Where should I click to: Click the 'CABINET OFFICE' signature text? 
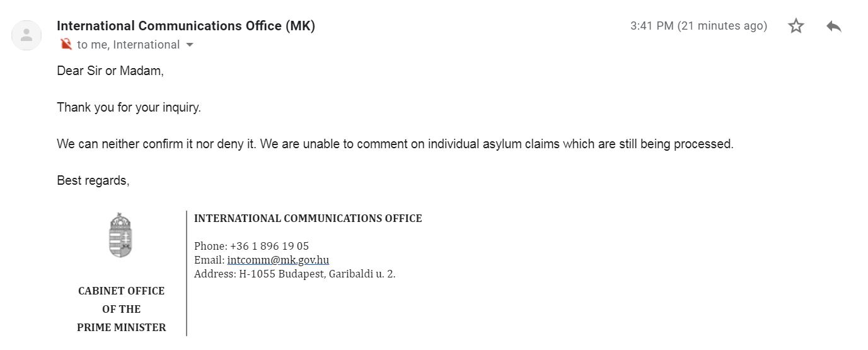click(x=121, y=291)
